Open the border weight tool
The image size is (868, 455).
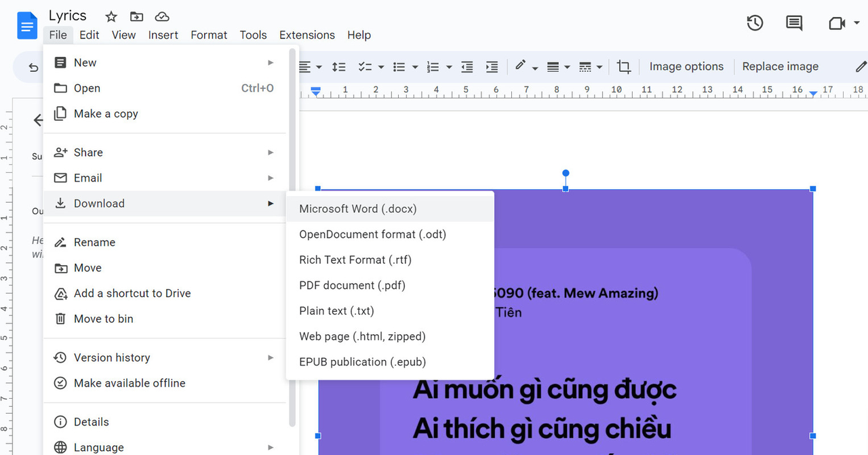[553, 67]
